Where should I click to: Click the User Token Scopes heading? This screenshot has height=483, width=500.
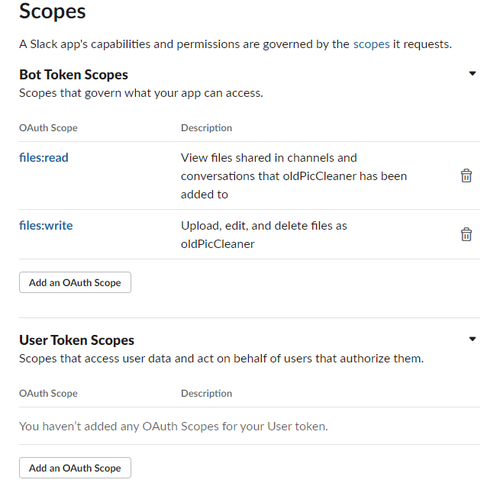(77, 340)
